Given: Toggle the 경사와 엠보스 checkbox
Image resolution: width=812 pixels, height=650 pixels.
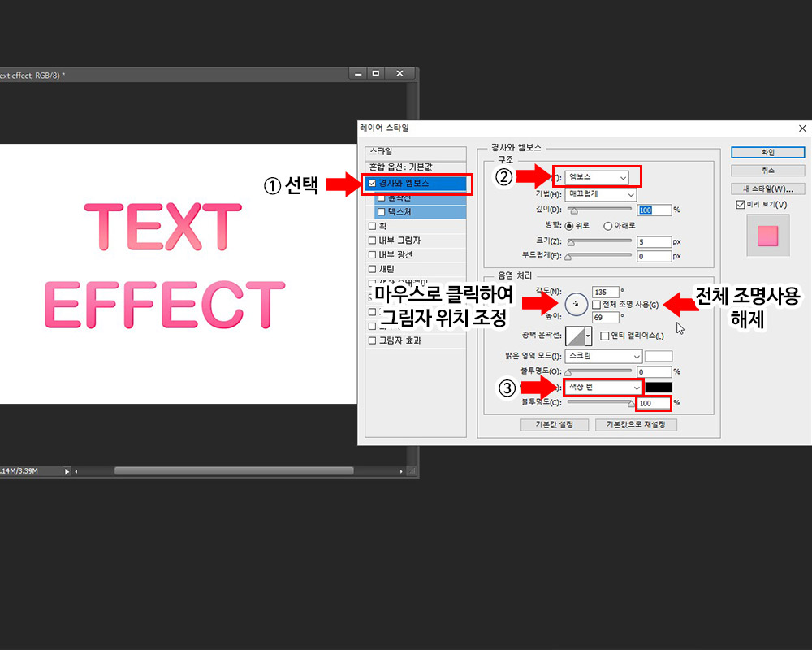Looking at the screenshot, I should [x=372, y=184].
